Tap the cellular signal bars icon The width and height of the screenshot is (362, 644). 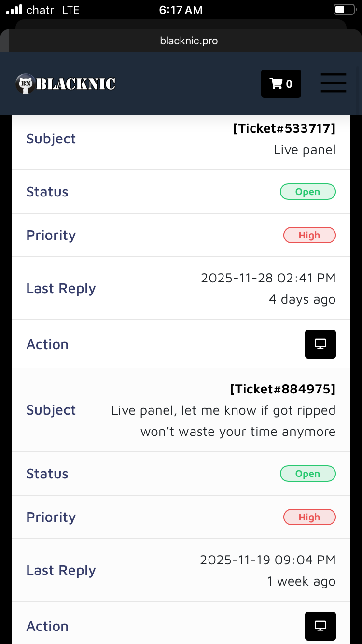click(x=14, y=10)
